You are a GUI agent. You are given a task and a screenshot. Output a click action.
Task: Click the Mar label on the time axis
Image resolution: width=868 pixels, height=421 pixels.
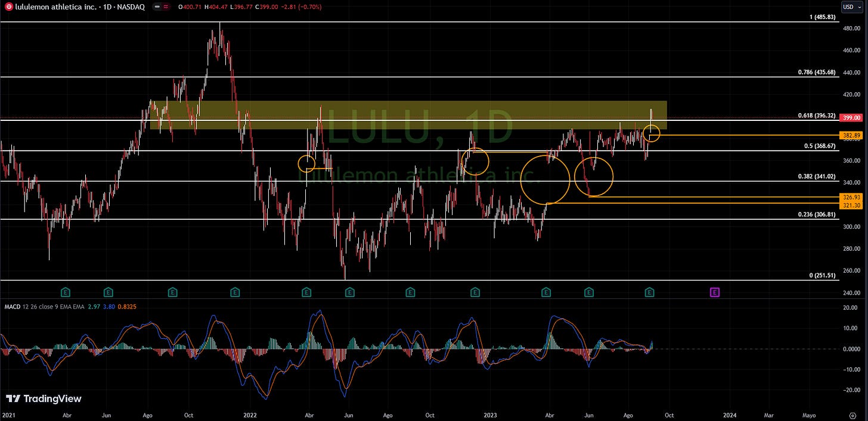point(769,414)
